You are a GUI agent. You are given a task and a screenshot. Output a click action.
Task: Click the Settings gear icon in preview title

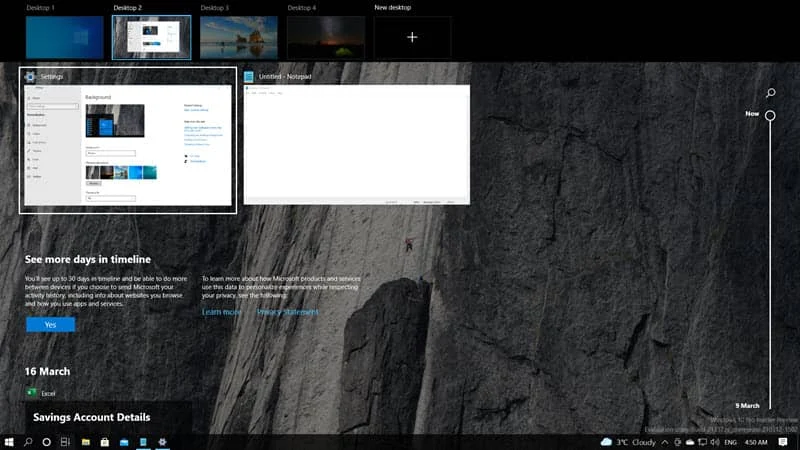31,77
